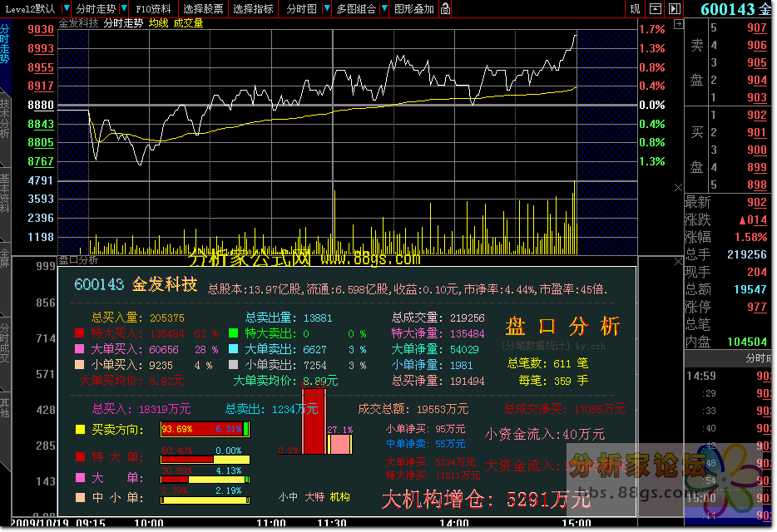This screenshot has height=532, width=777.
Task: Click the 多图组合 toolbar button
Action: pos(356,9)
